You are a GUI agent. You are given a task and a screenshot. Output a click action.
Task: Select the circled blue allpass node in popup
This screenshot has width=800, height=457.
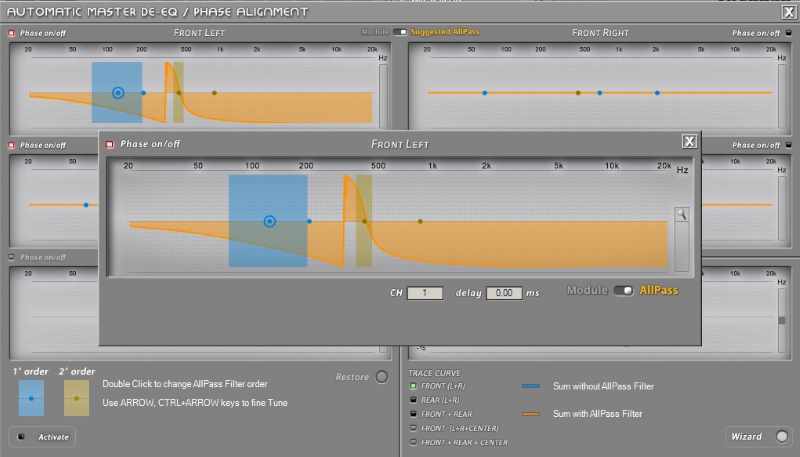point(270,221)
